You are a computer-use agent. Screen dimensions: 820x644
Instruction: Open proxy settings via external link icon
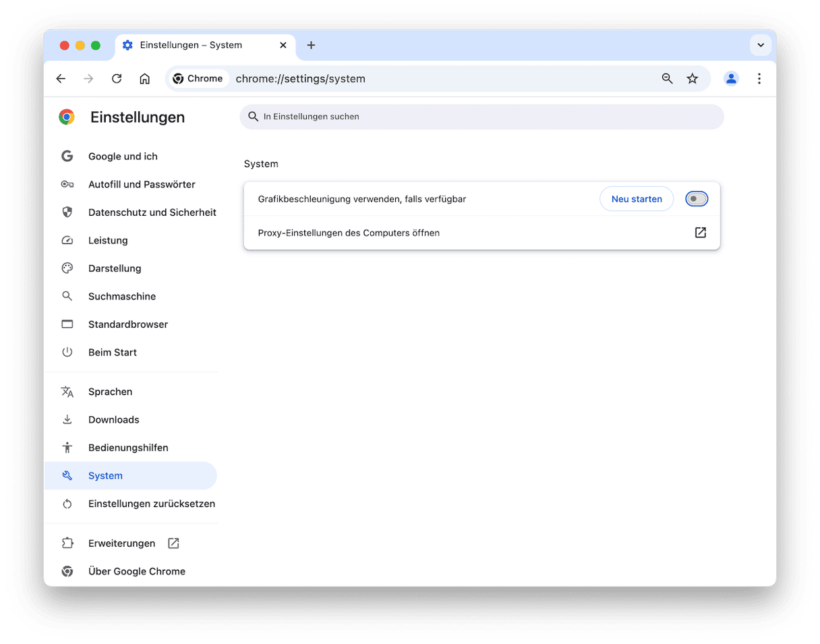coord(700,233)
